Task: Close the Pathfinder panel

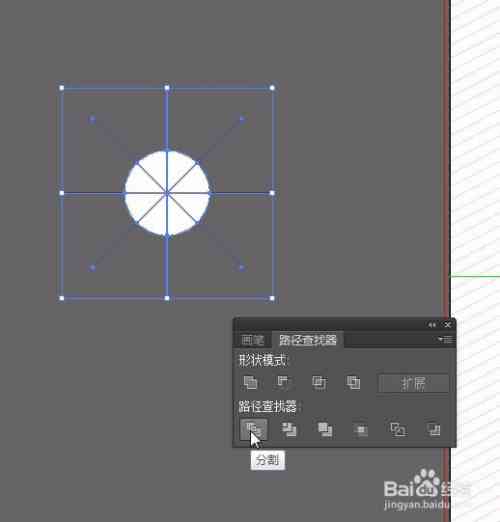Action: coord(447,324)
